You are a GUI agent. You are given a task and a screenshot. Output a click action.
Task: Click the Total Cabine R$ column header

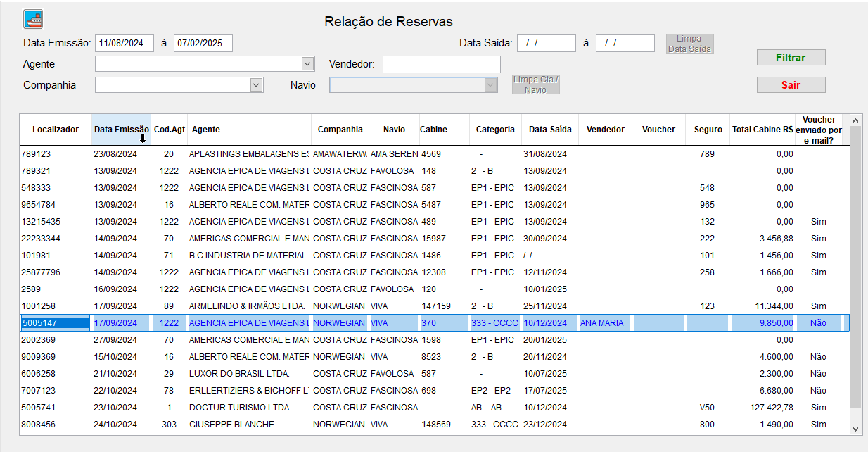(x=762, y=130)
